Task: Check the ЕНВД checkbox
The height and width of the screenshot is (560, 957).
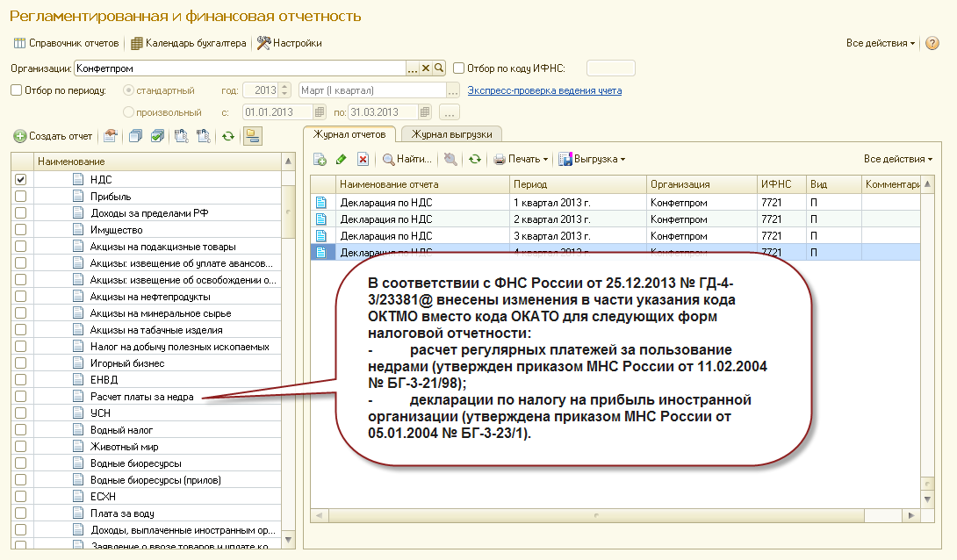Action: pyautogui.click(x=21, y=379)
